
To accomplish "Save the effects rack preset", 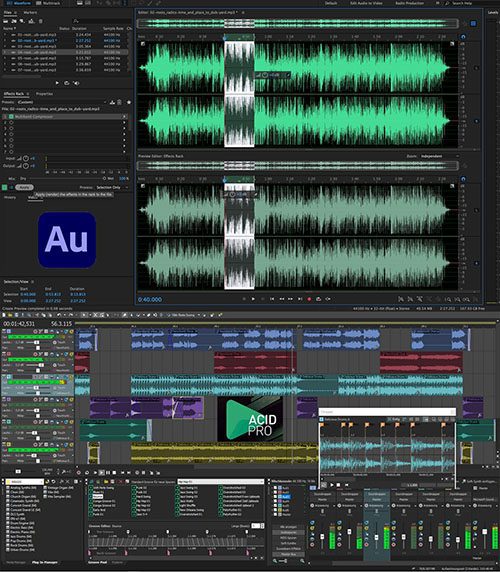I will coord(112,102).
